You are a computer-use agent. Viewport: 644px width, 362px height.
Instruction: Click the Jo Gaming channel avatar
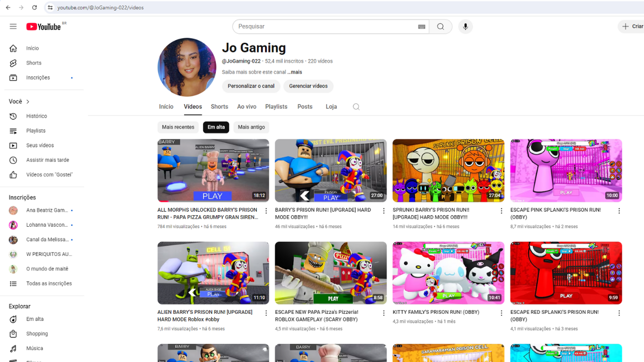point(187,67)
